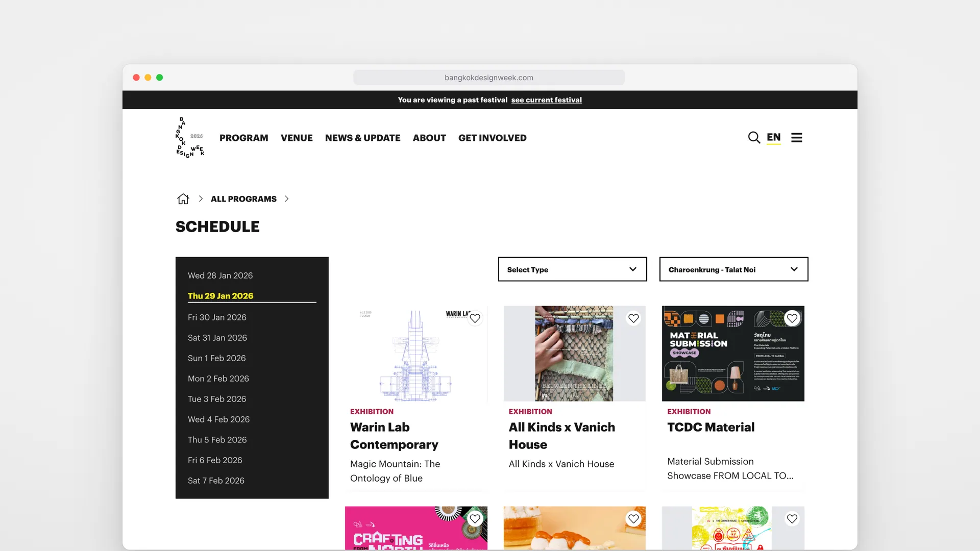The width and height of the screenshot is (980, 551).
Task: Open the NEWS & UPDATE menu
Action: tap(362, 138)
